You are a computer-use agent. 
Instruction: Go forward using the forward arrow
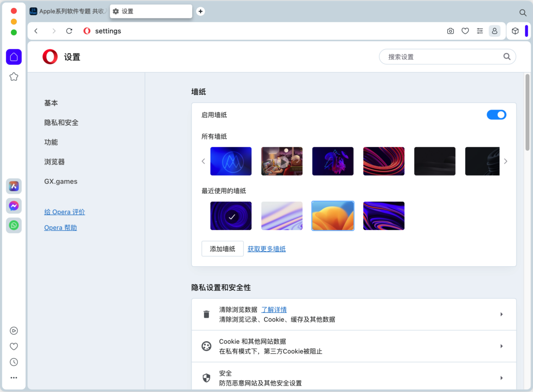[54, 31]
